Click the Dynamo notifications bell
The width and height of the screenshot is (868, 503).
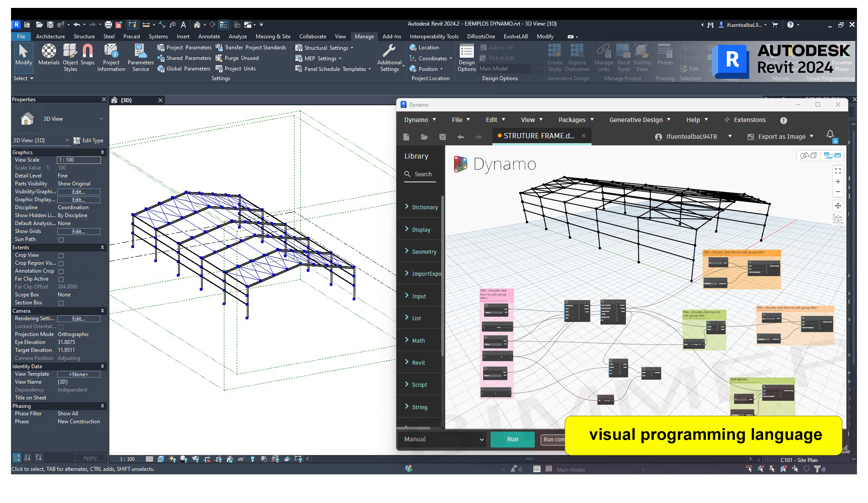click(830, 134)
